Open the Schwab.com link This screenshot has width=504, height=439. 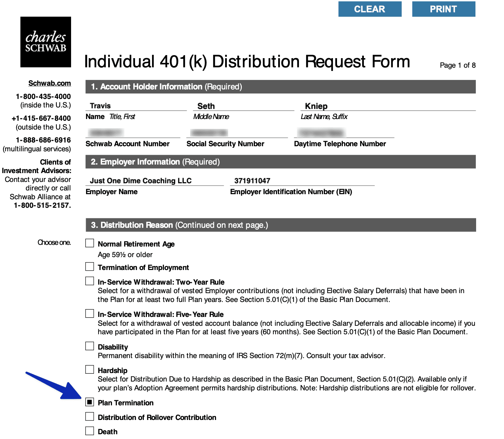(x=50, y=83)
